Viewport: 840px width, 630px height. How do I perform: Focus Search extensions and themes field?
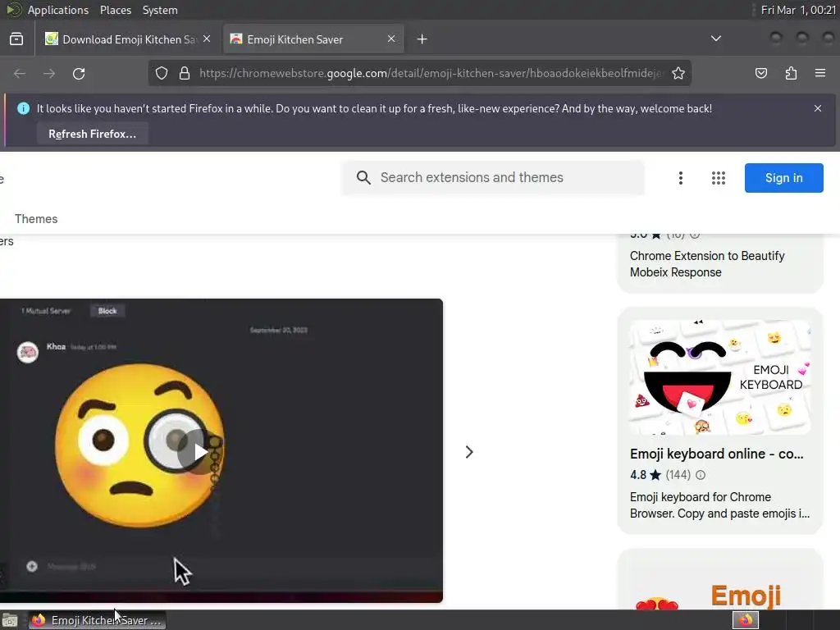pos(493,177)
